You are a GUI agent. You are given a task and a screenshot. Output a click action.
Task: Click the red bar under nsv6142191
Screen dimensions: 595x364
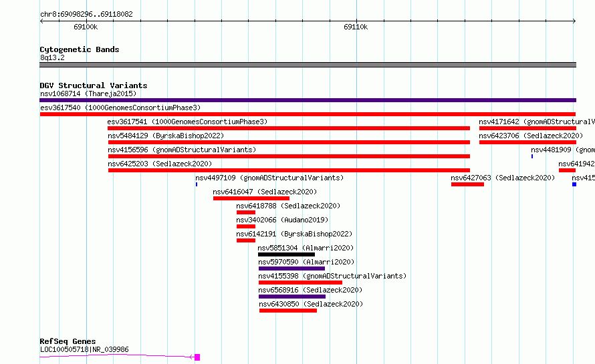click(x=246, y=240)
